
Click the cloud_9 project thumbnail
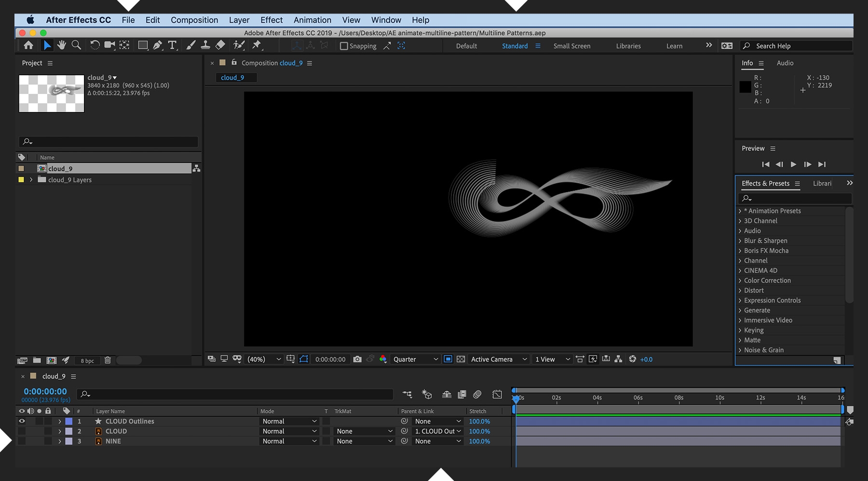[51, 93]
